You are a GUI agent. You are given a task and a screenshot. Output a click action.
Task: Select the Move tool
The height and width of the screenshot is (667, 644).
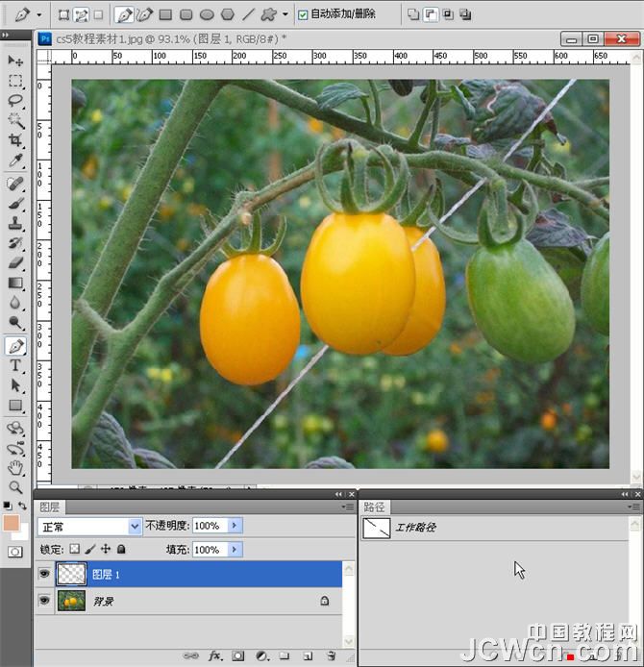point(15,61)
